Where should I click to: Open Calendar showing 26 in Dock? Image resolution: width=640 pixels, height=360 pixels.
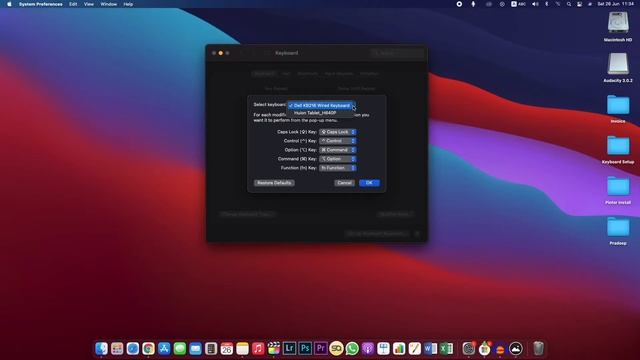coord(227,349)
